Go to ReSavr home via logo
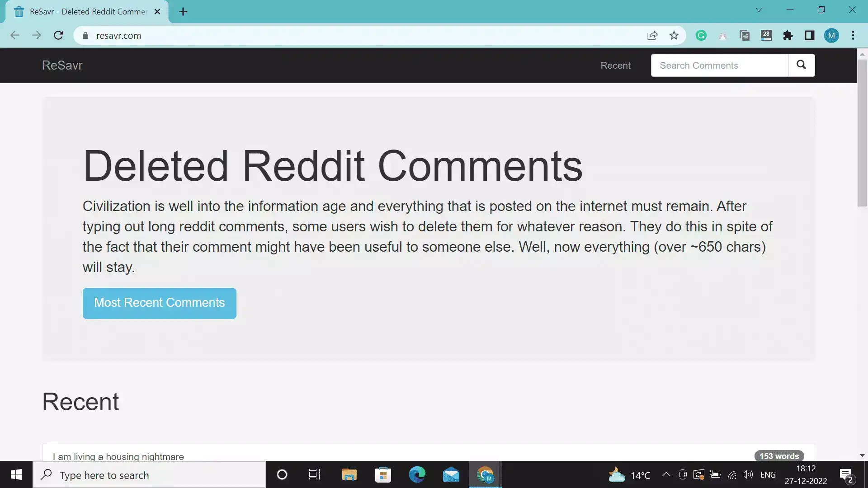This screenshot has height=488, width=868. (x=62, y=65)
